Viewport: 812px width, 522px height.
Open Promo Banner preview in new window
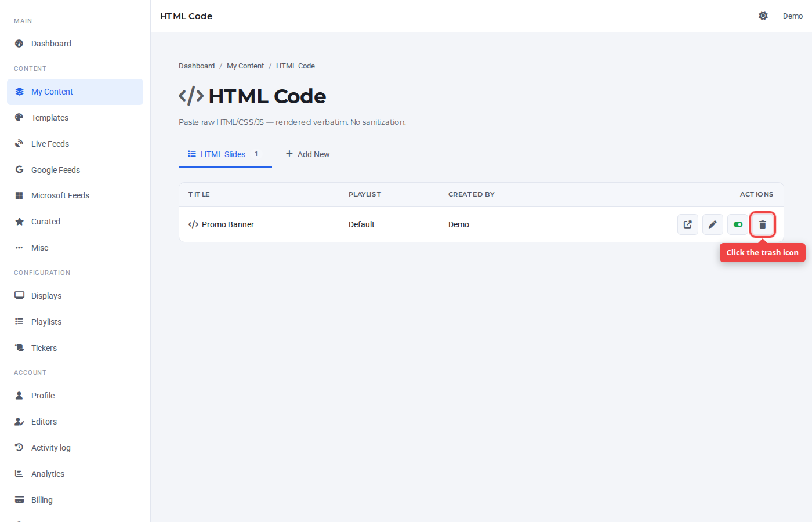pos(688,224)
